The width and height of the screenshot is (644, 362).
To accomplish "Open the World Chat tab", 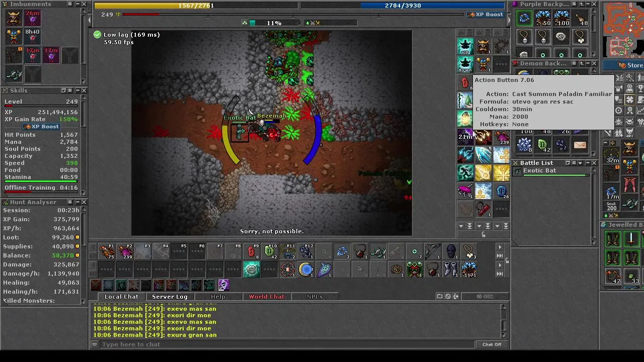I will (267, 297).
